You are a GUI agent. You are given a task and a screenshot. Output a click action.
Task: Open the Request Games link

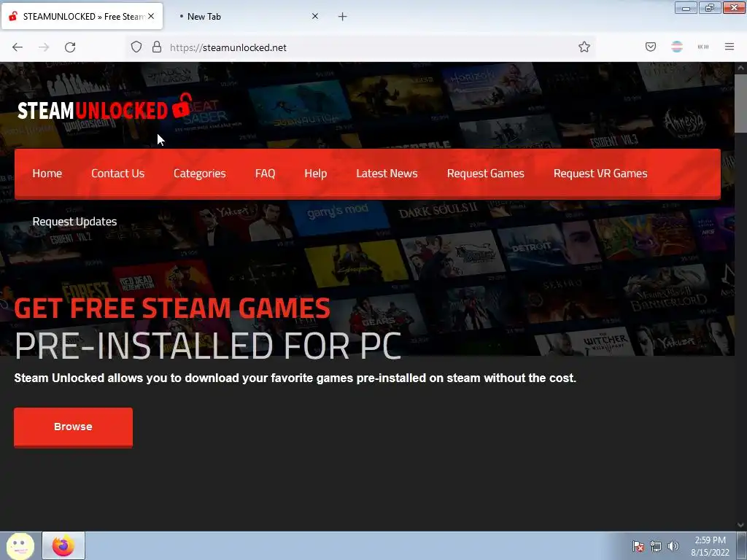point(485,174)
